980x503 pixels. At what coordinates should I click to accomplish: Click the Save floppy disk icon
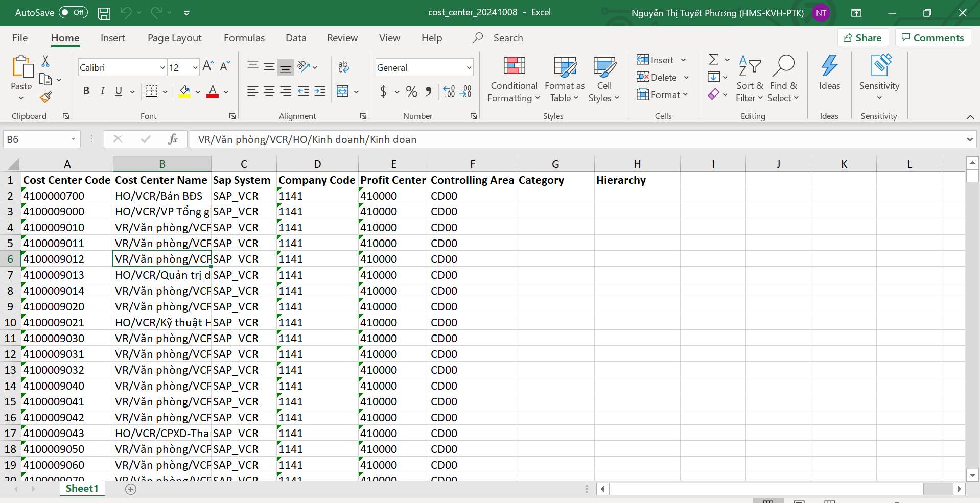[x=104, y=13]
